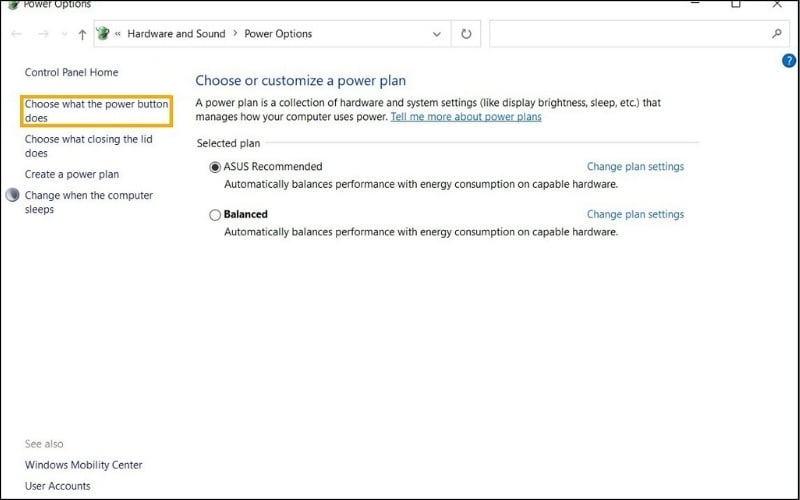The image size is (800, 500).
Task: Click Tell me more about power plans
Action: [466, 117]
